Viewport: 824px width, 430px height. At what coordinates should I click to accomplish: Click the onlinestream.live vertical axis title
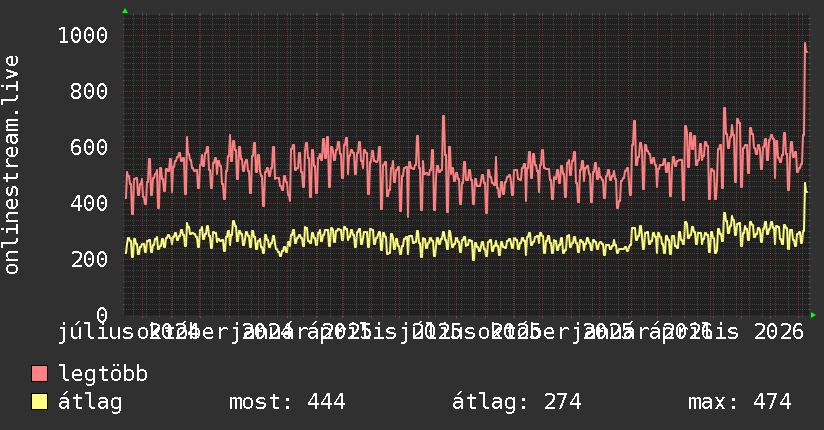(x=12, y=165)
